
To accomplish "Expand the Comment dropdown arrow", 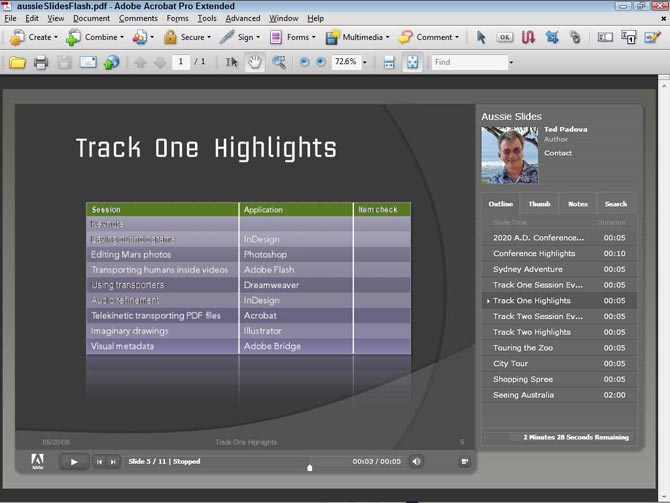I will pos(457,37).
